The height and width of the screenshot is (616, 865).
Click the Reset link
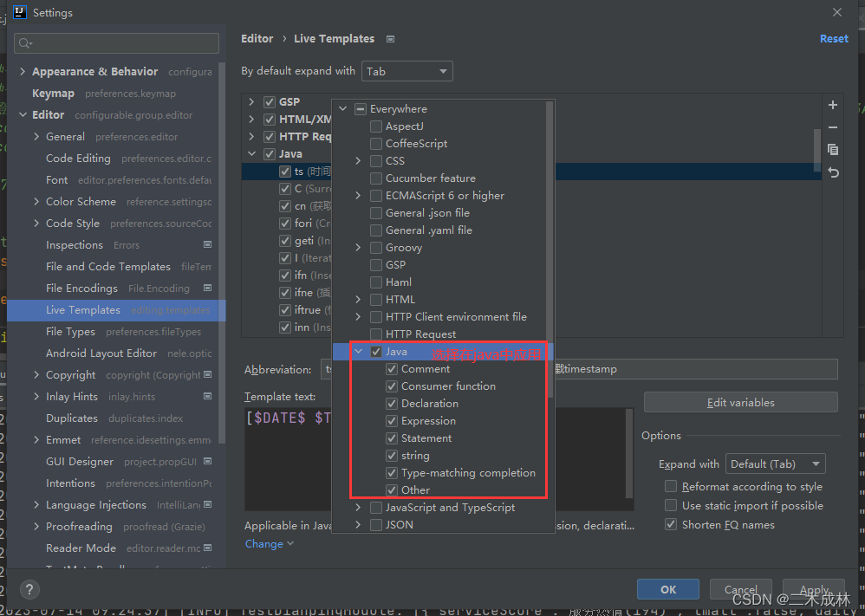(834, 39)
